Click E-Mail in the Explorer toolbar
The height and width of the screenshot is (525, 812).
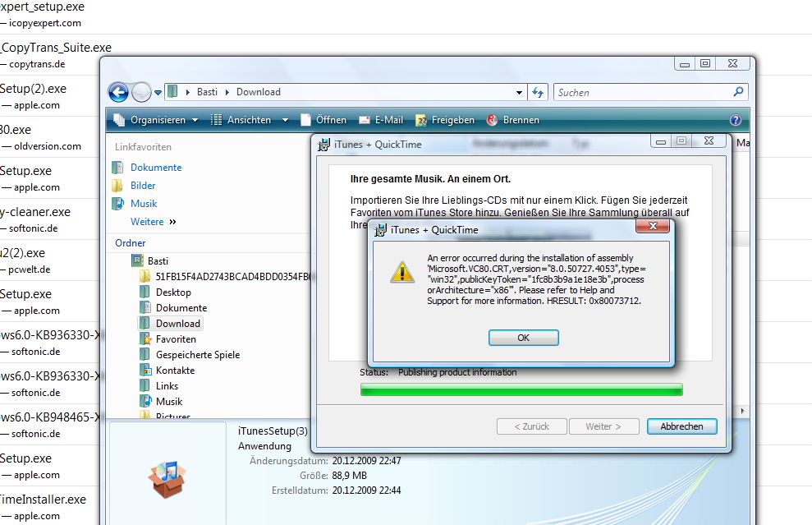(381, 120)
